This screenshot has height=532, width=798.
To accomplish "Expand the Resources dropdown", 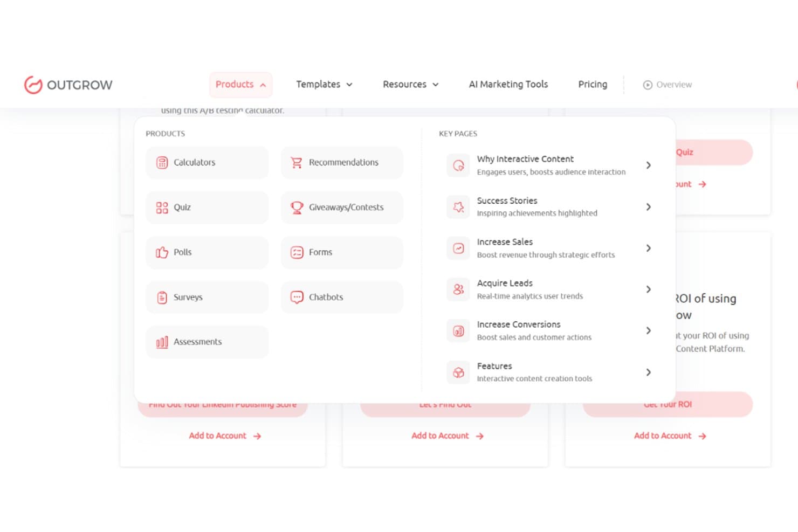I will pos(411,85).
